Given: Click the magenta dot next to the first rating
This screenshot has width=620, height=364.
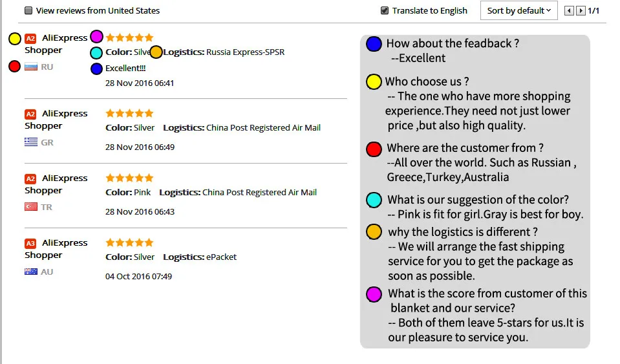Looking at the screenshot, I should 96,36.
